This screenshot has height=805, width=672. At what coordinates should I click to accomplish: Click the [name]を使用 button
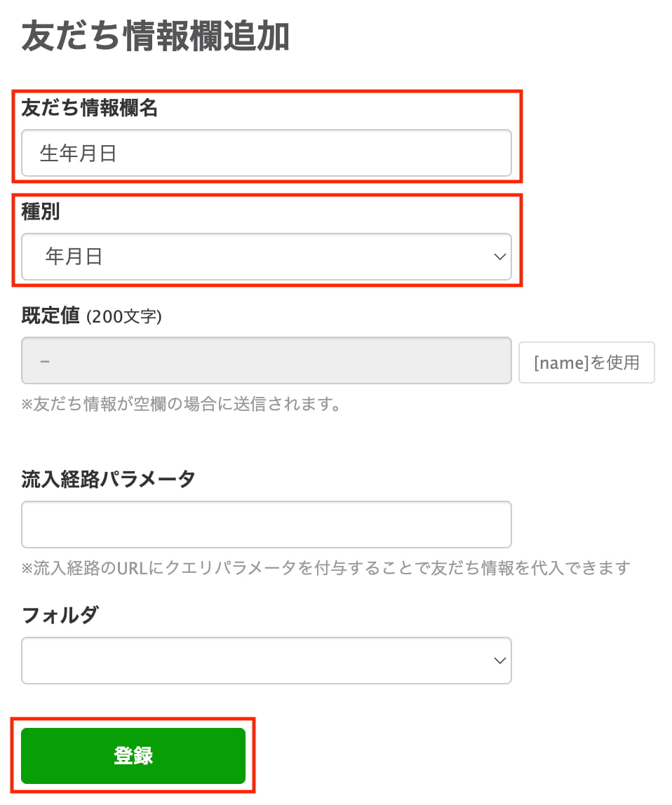tap(586, 362)
